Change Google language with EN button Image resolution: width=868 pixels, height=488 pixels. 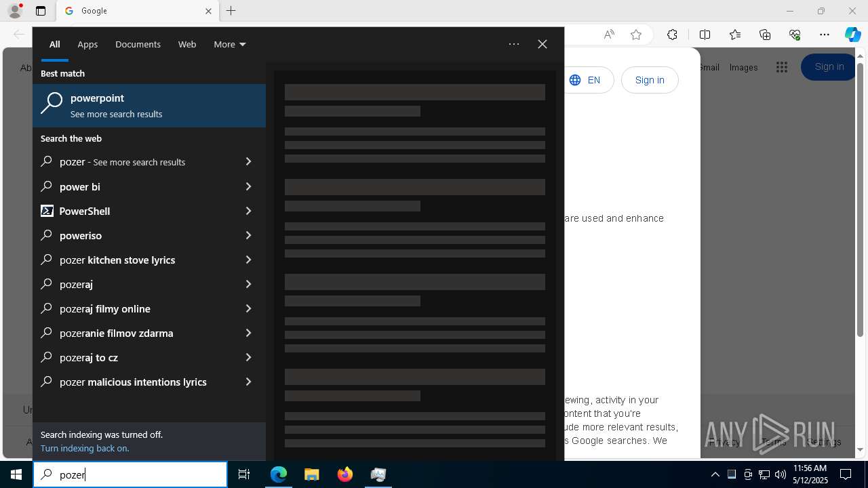589,80
